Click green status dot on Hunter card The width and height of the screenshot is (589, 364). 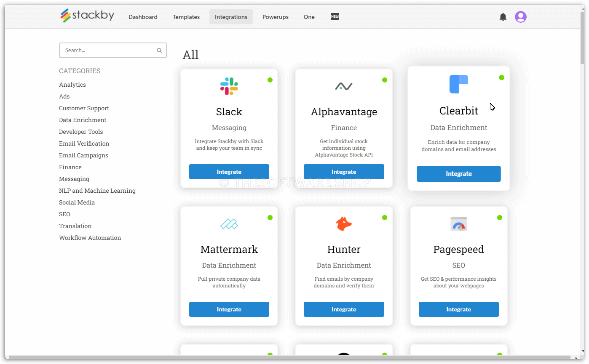[x=385, y=218]
